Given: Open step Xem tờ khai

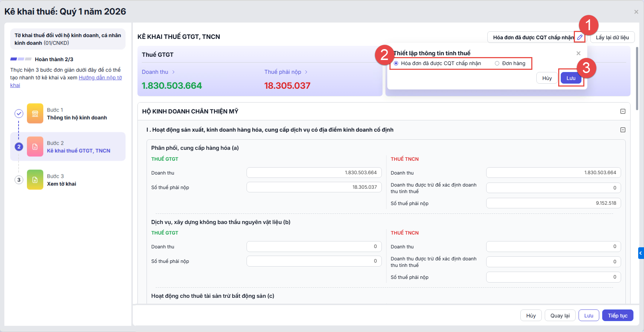Looking at the screenshot, I should pyautogui.click(x=61, y=184).
